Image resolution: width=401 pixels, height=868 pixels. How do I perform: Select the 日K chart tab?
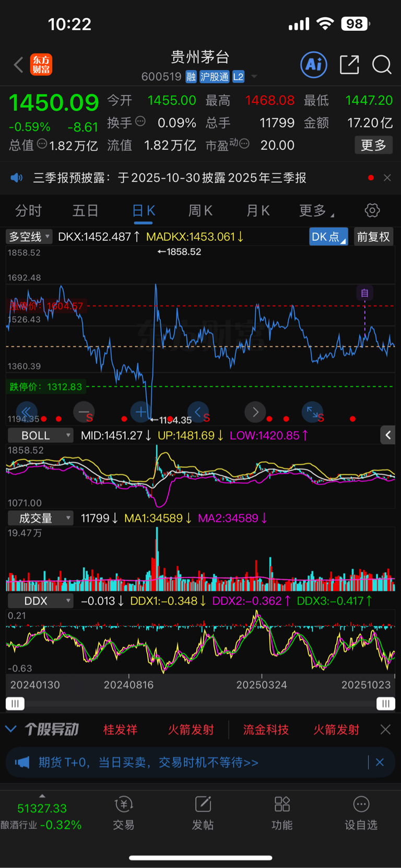point(144,210)
